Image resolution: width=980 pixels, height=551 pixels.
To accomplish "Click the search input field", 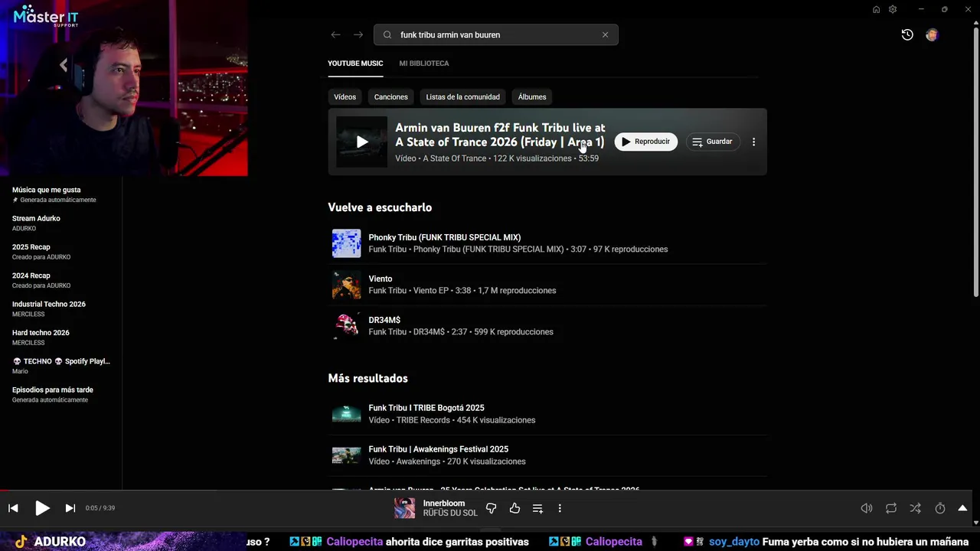I will (495, 34).
